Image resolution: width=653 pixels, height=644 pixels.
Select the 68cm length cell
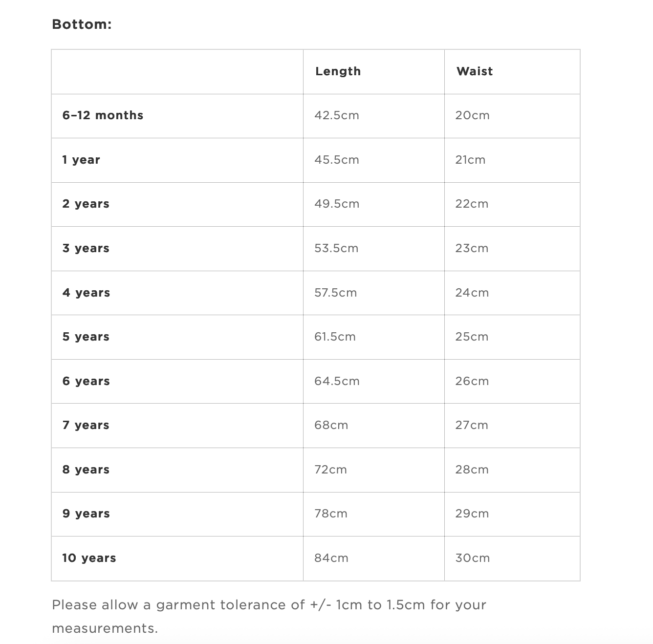331,425
